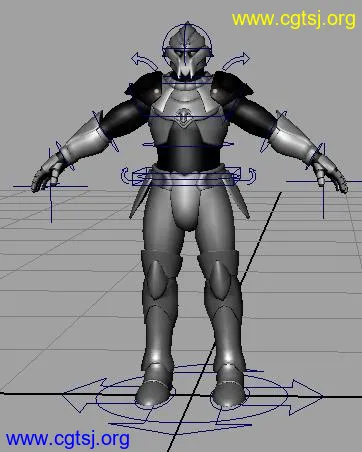
Task: Click the curved shoulder arrow control left of the head
Action: (x=142, y=61)
